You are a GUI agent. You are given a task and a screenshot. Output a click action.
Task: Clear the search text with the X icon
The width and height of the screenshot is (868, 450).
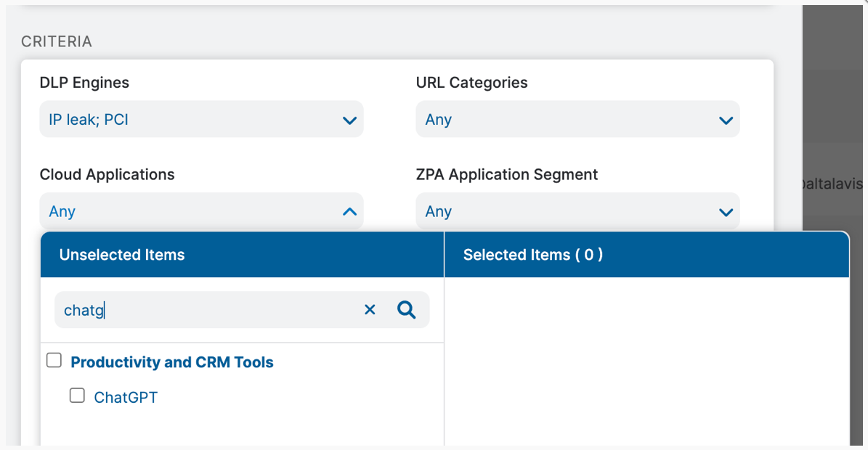370,310
